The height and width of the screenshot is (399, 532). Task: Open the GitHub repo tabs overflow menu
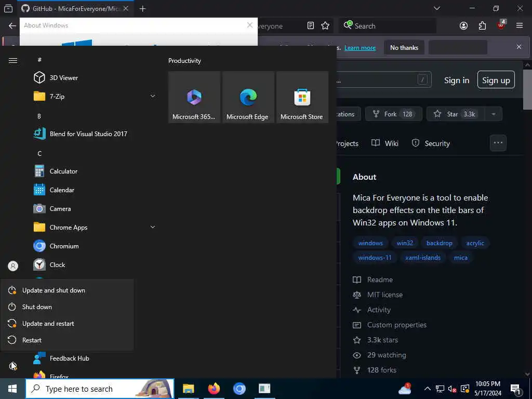pyautogui.click(x=498, y=143)
